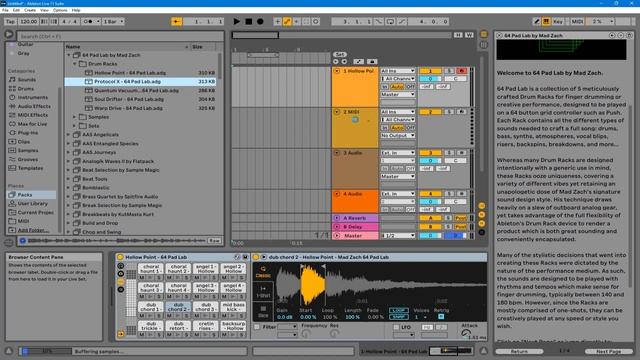Image resolution: width=640 pixels, height=360 pixels.
Task: Click the 120.00 tempo field
Action: pos(29,21)
